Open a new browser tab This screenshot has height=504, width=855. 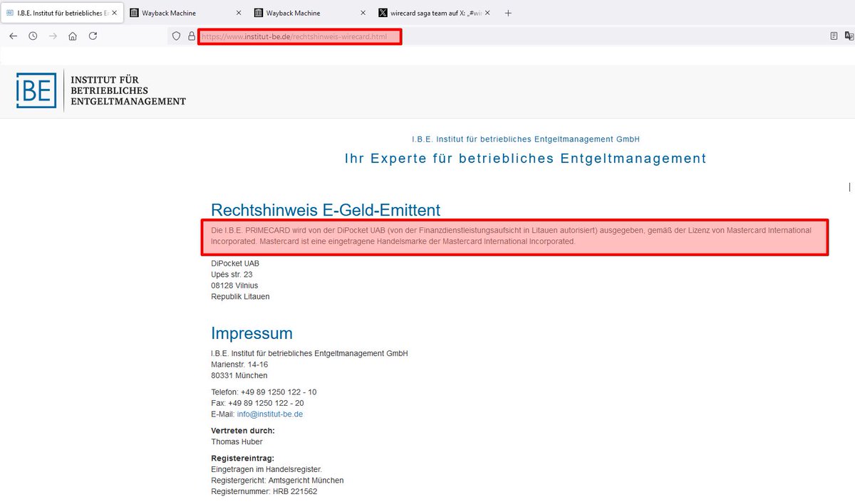coord(508,13)
